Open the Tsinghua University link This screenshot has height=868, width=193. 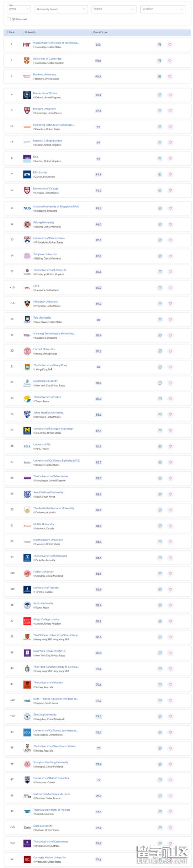[x=45, y=254]
